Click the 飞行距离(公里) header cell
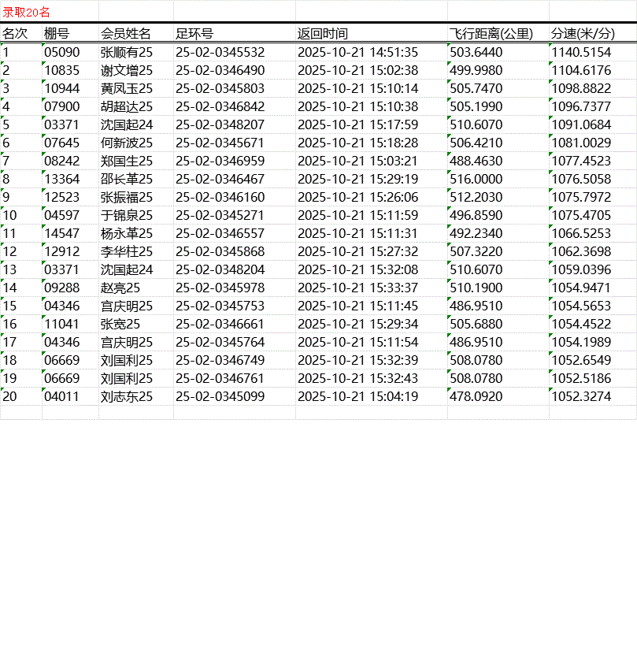Viewport: 637px width, 672px height. pyautogui.click(x=491, y=34)
